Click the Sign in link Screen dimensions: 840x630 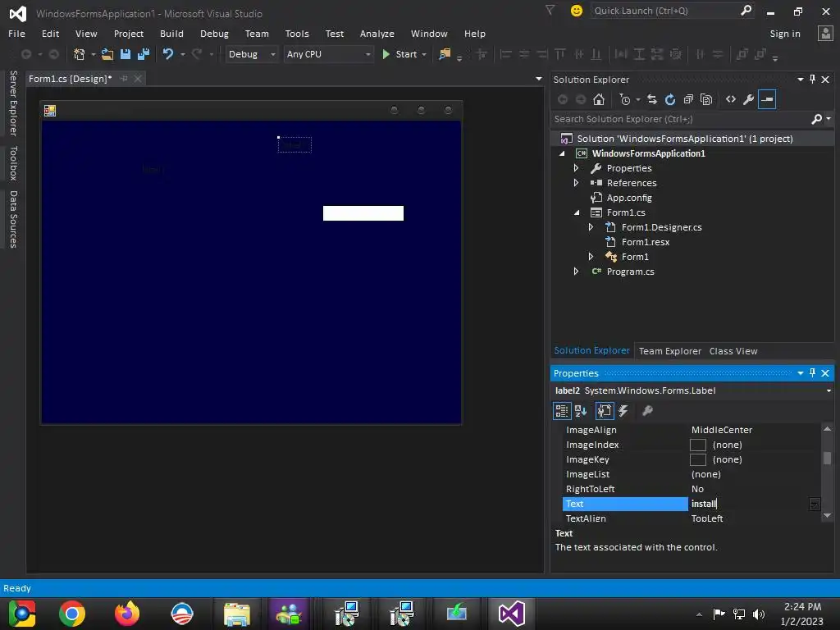[x=785, y=33]
